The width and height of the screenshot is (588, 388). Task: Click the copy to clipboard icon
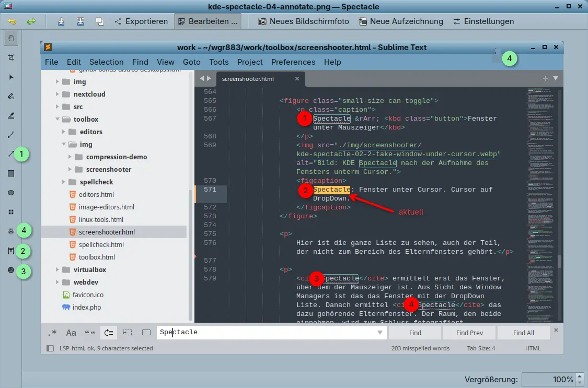pos(100,21)
